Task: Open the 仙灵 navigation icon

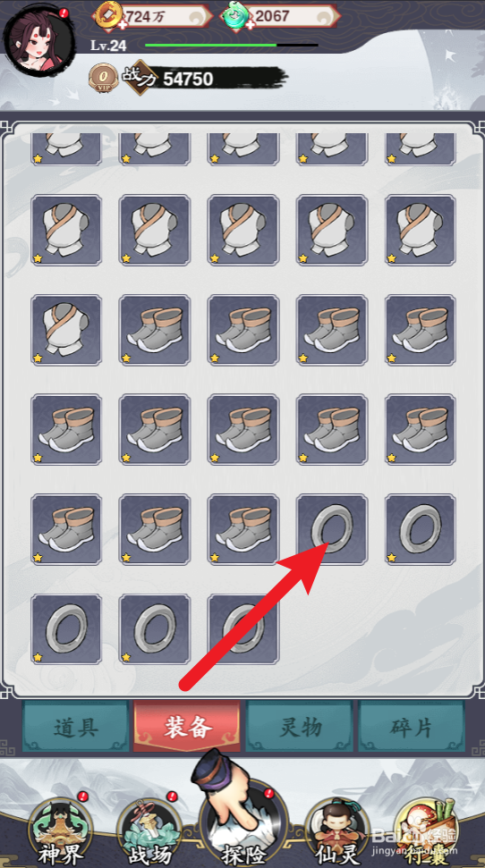Action: pyautogui.click(x=336, y=830)
